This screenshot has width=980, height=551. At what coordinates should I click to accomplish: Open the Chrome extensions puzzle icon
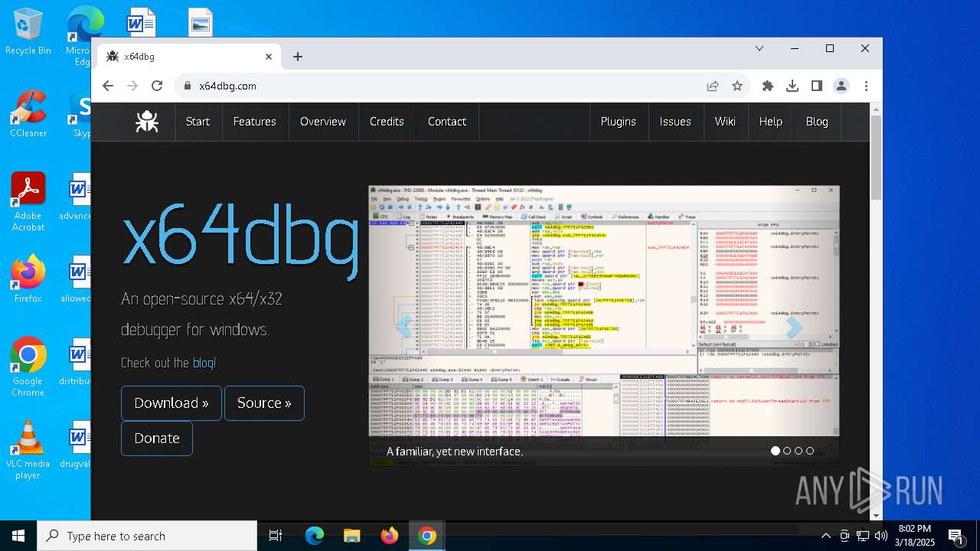768,86
